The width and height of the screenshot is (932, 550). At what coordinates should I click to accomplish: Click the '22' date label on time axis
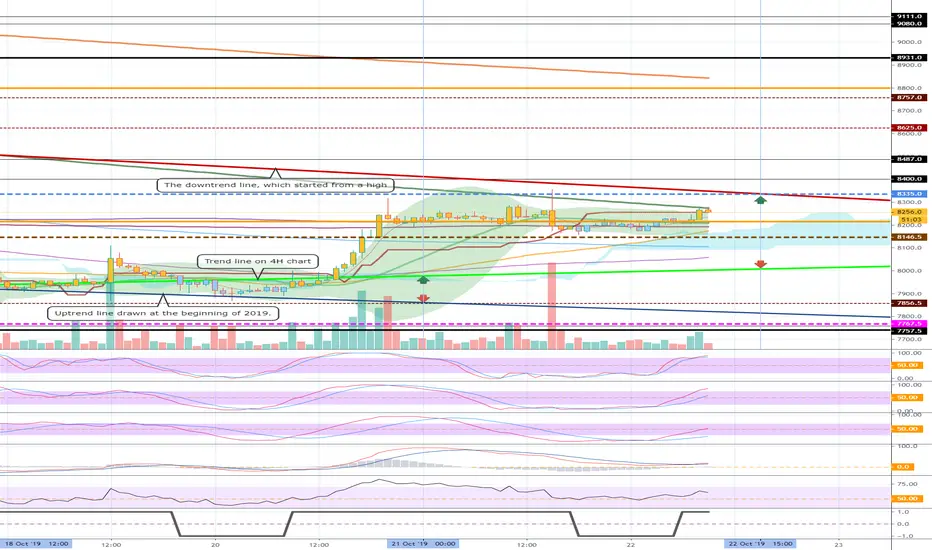(x=631, y=544)
